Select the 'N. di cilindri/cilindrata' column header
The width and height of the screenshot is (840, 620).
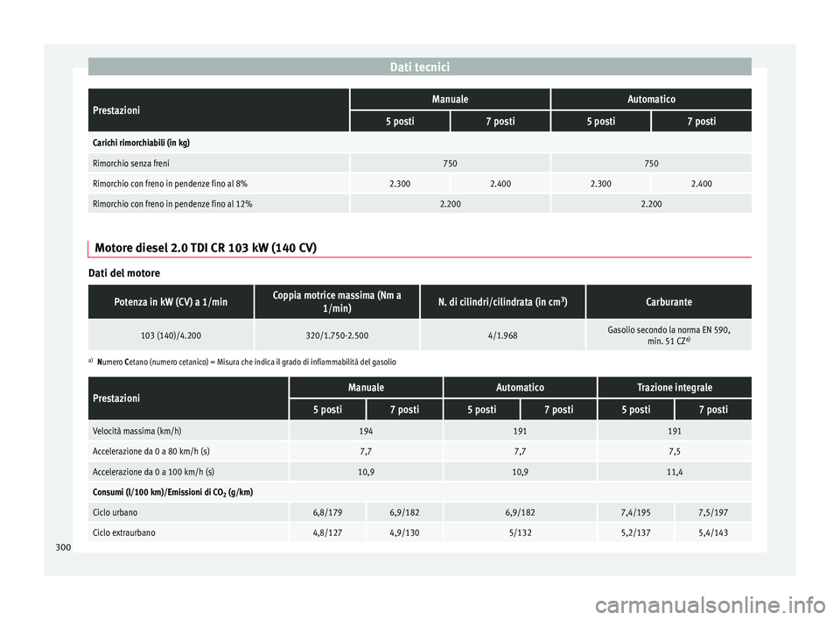502,302
